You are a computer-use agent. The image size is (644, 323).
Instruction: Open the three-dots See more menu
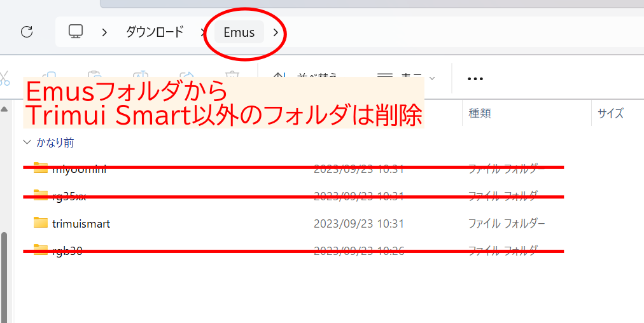pyautogui.click(x=475, y=78)
